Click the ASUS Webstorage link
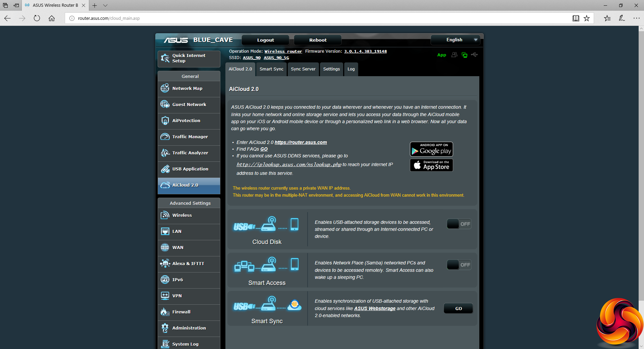This screenshot has height=349, width=644. [x=375, y=308]
